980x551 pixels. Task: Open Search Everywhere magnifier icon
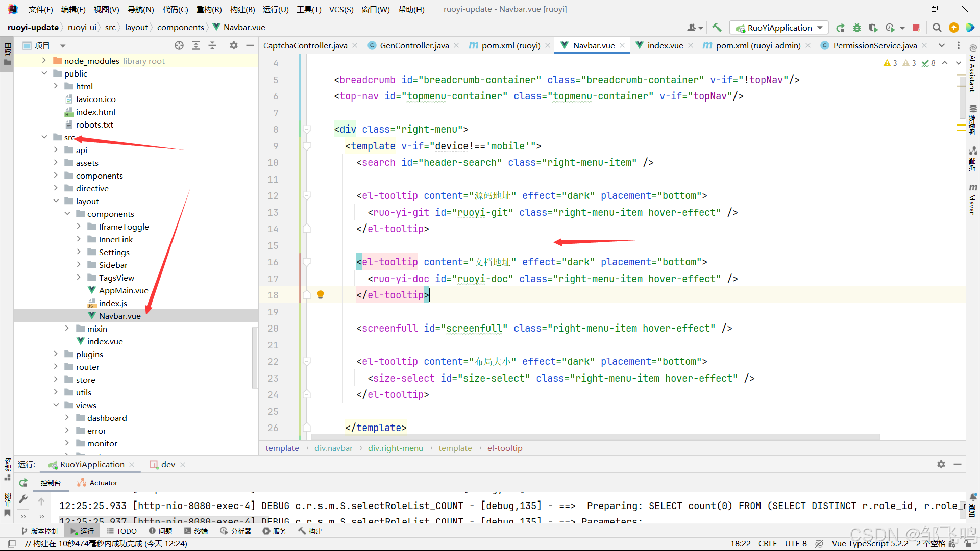[x=937, y=28]
